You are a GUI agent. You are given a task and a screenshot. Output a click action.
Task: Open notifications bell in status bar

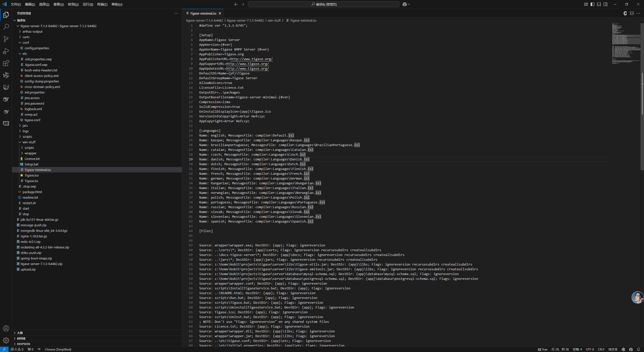[x=638, y=349]
